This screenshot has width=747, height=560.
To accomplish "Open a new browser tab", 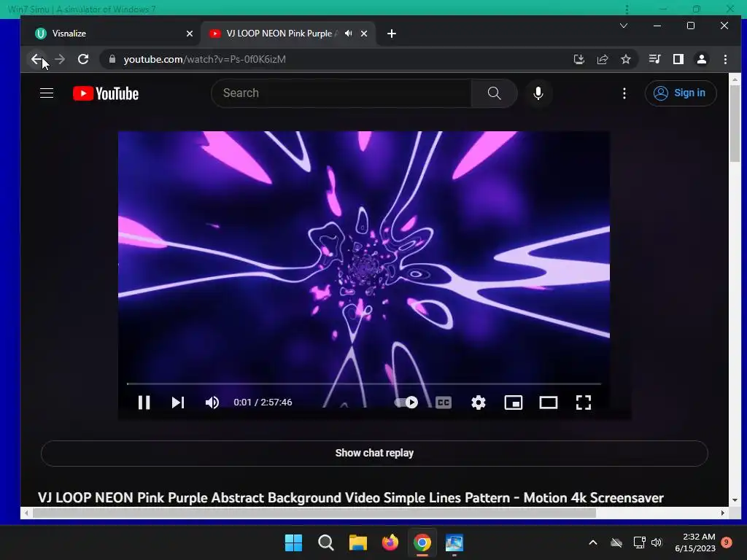I will tap(392, 34).
